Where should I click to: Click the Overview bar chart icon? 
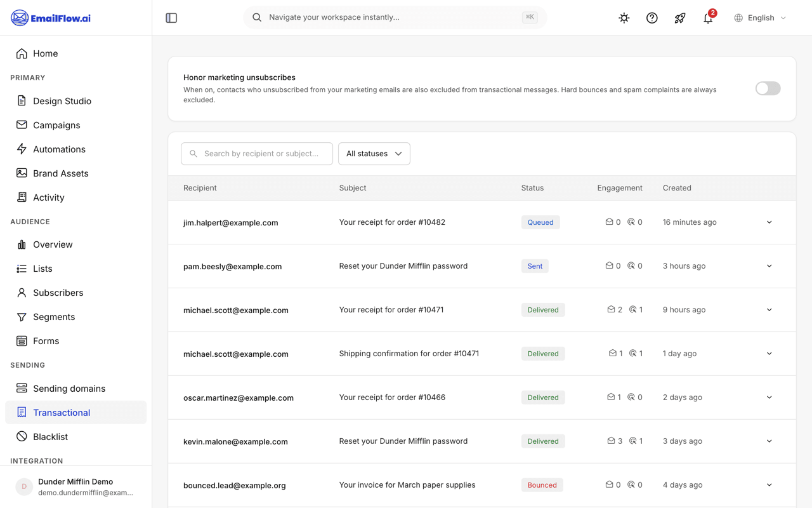coord(22,244)
